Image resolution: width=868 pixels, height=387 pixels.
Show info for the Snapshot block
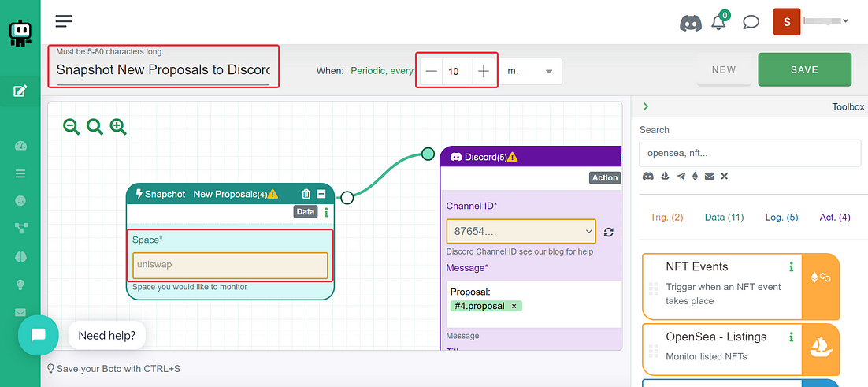[x=326, y=212]
